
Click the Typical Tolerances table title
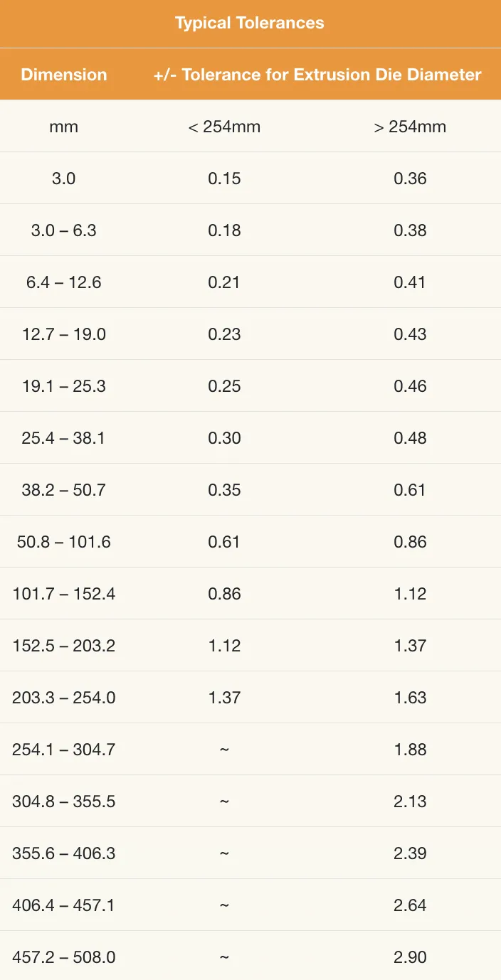click(x=250, y=23)
